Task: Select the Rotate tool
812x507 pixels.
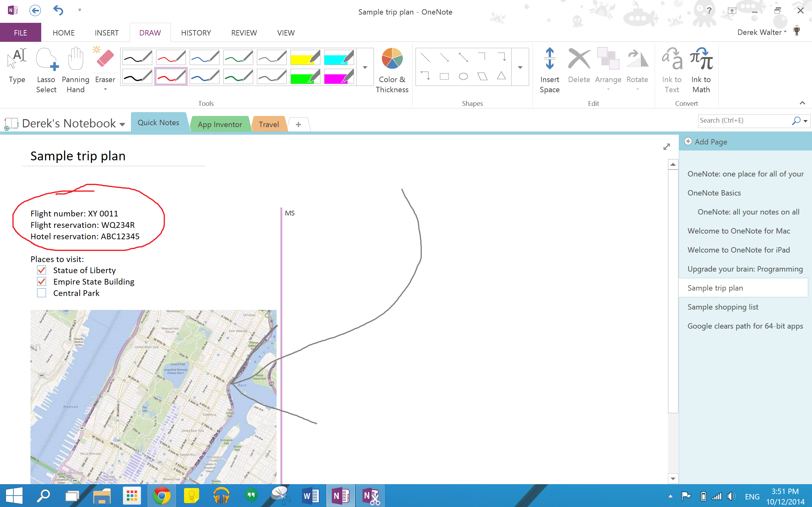Action: 637,65
